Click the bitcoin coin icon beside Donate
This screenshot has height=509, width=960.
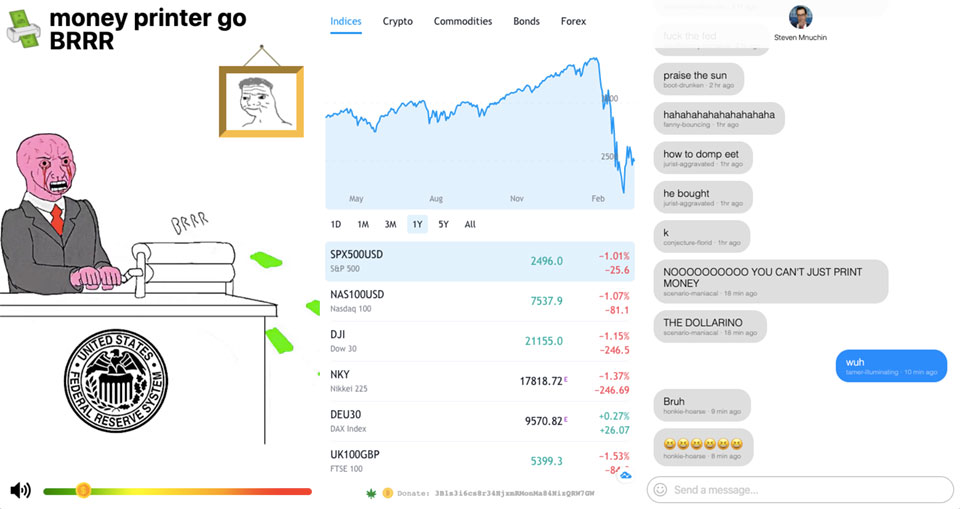point(386,493)
